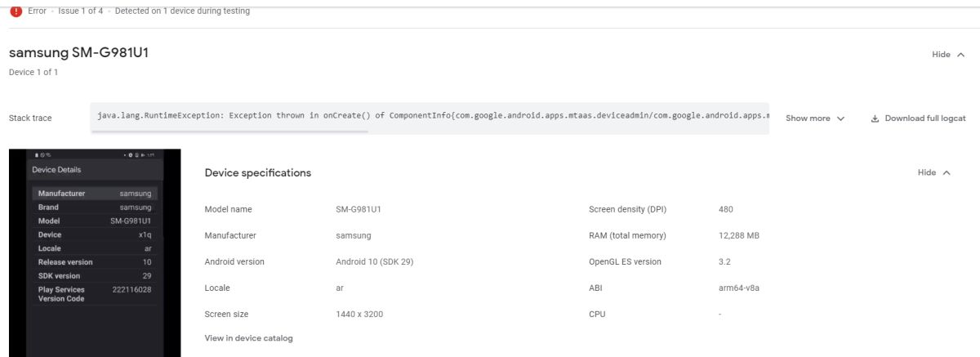The width and height of the screenshot is (980, 357).
Task: Click the Show more down-arrow
Action: pos(840,118)
